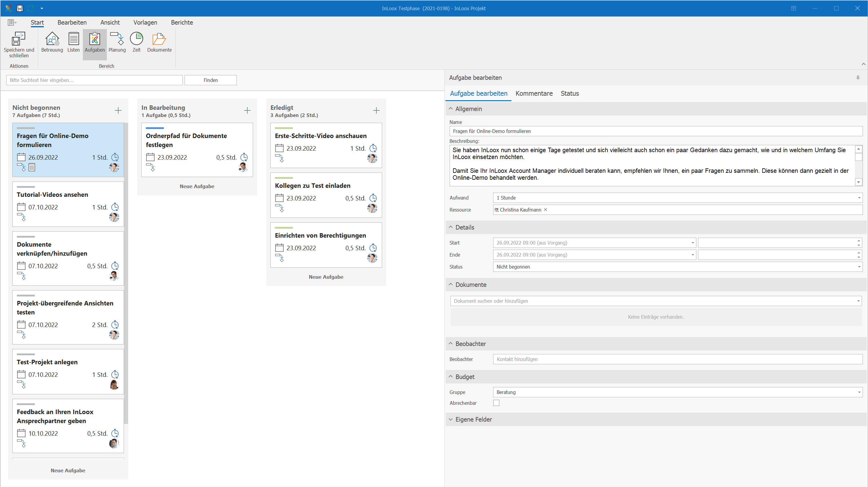Image resolution: width=868 pixels, height=487 pixels.
Task: Increase Start time with stepper arrow
Action: [x=859, y=240]
